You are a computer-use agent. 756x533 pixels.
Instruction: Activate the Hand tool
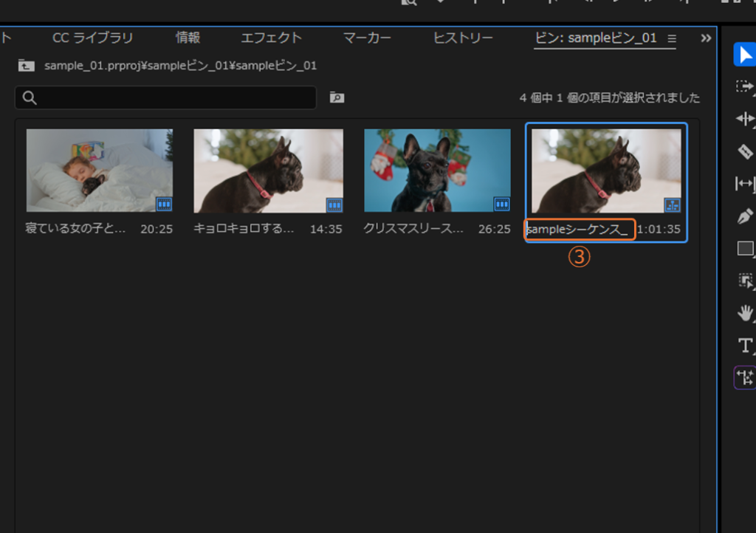click(x=744, y=313)
